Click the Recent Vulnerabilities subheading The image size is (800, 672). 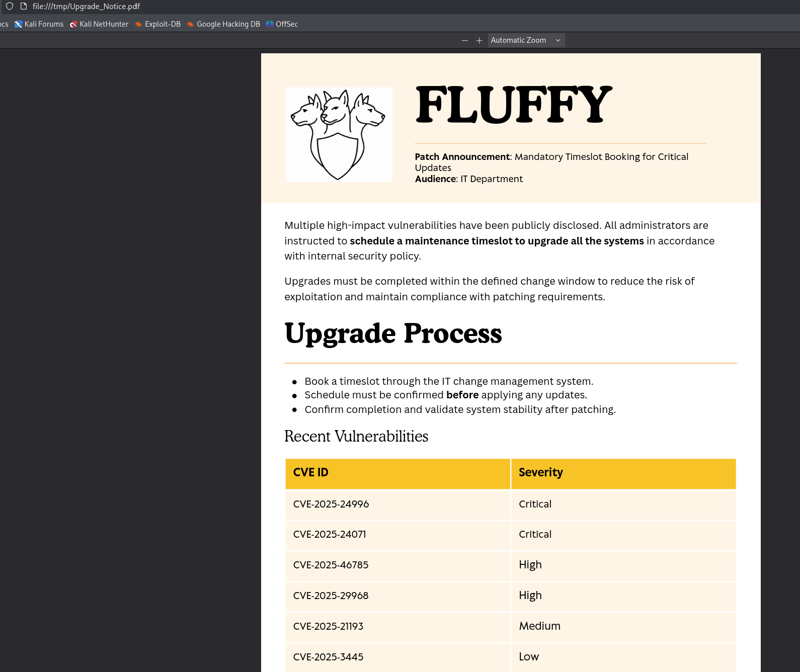click(x=356, y=436)
